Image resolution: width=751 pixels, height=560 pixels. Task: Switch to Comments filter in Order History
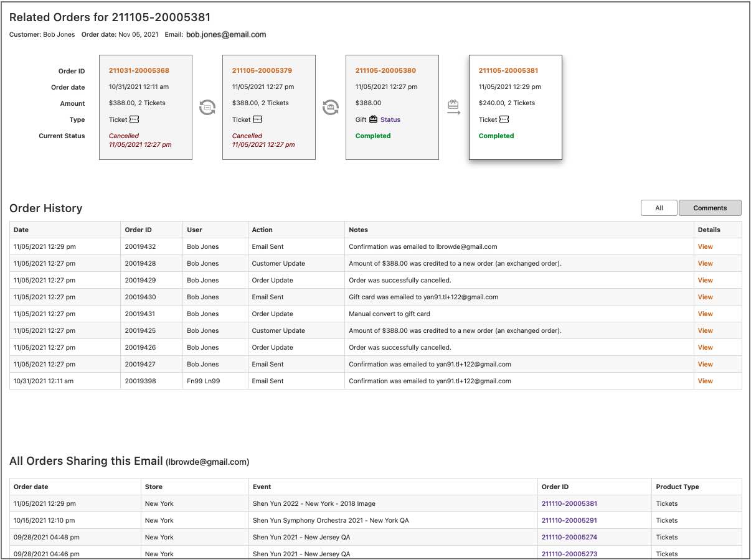click(x=710, y=208)
